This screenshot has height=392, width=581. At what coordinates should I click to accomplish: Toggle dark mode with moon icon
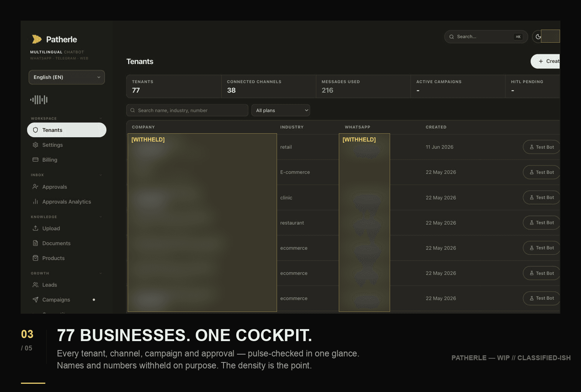point(538,37)
